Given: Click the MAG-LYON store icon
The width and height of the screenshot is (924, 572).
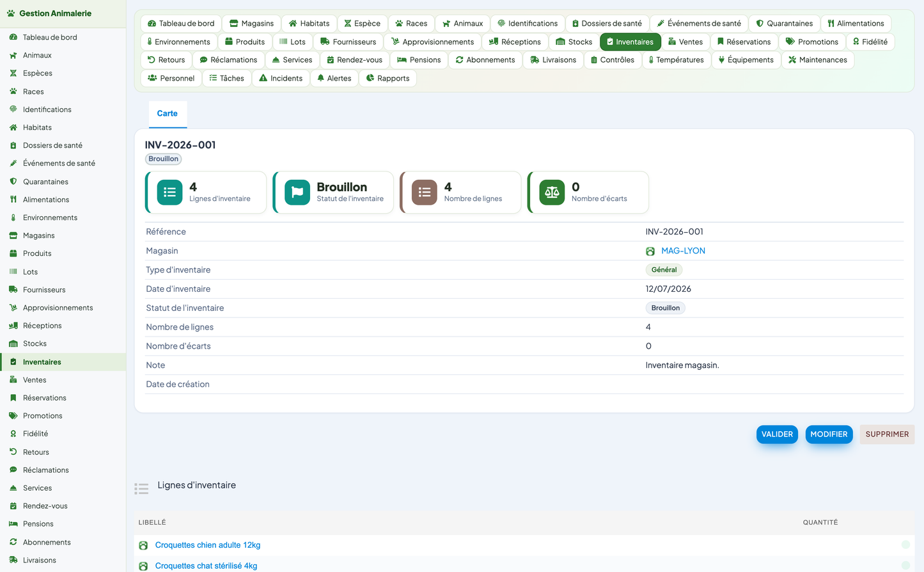Looking at the screenshot, I should point(650,251).
